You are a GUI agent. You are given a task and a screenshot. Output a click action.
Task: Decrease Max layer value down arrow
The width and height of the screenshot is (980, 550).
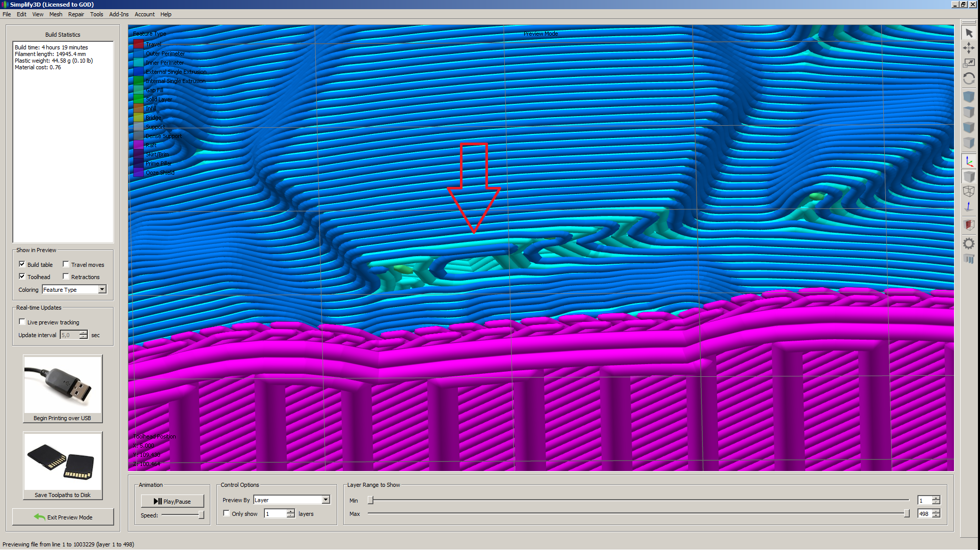click(x=936, y=516)
